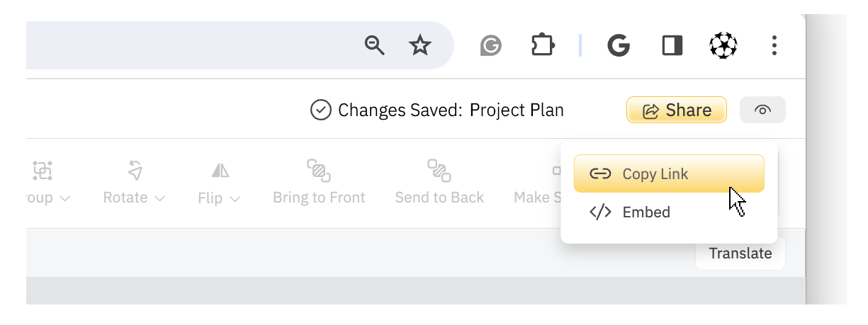Image resolution: width=868 pixels, height=325 pixels.
Task: Open the Grammarly extension icon
Action: [490, 47]
